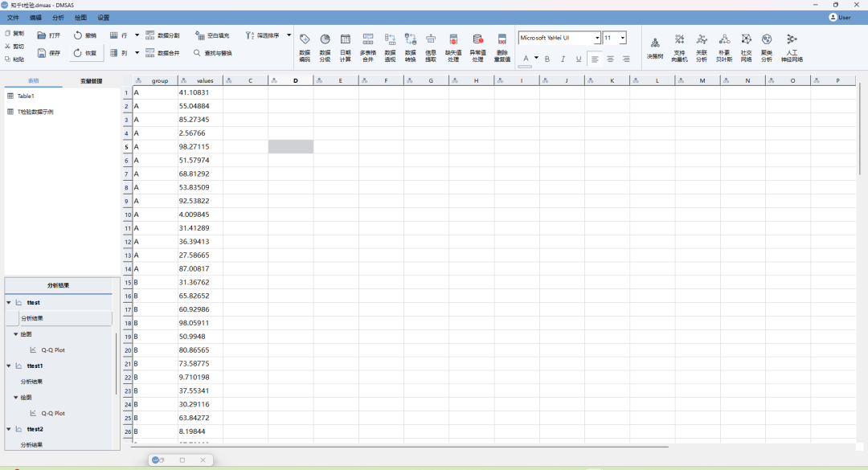Open 缺失值处理 missing value handling
868x470 pixels.
coord(453,47)
